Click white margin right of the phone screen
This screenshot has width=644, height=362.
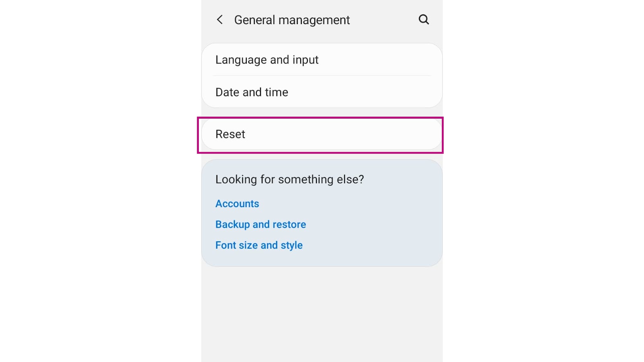pos(543,181)
